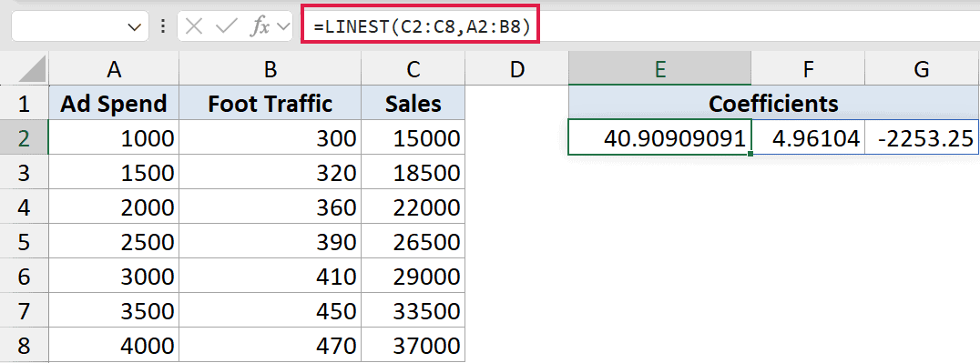Viewport: 980px width, 363px height.
Task: Click empty cell D1
Action: click(x=517, y=103)
